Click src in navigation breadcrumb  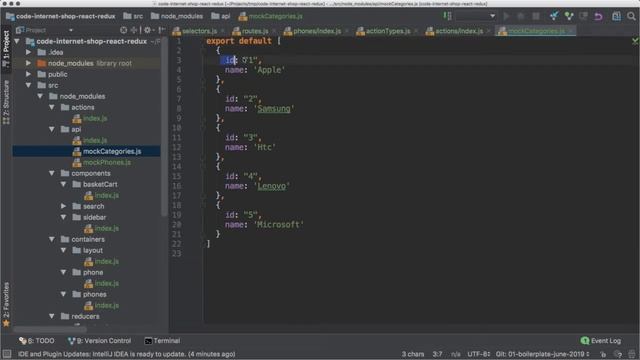point(133,16)
